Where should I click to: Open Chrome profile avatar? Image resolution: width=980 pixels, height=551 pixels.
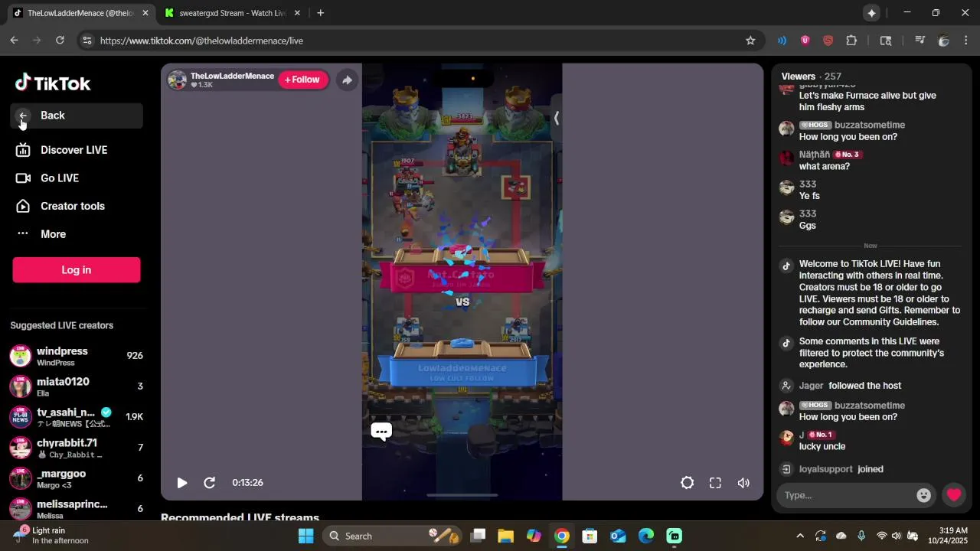tap(943, 41)
